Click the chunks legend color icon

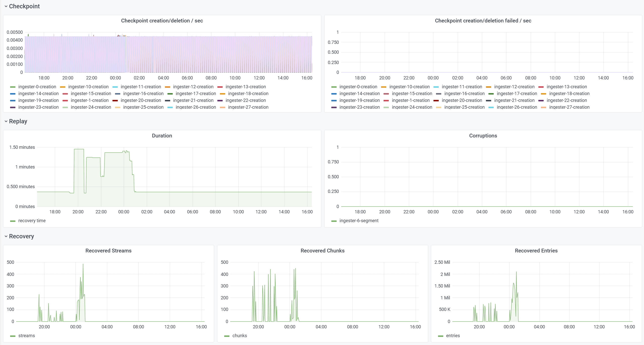[227, 336]
